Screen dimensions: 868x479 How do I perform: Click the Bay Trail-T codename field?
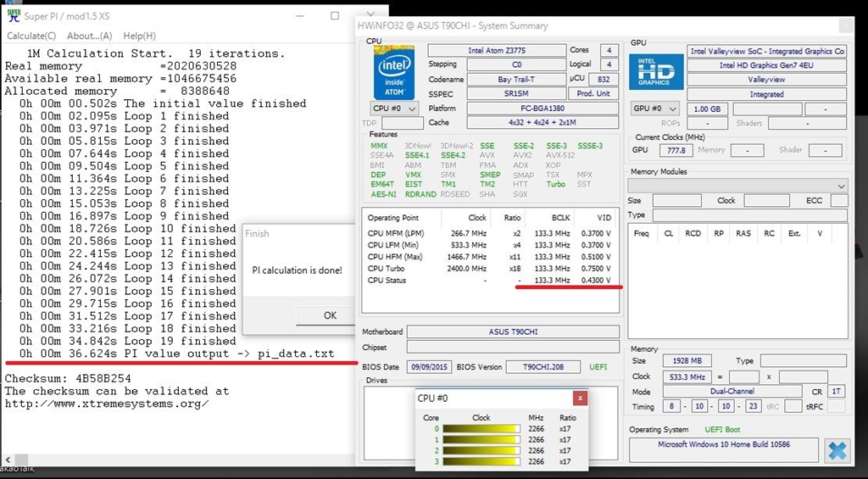pos(516,79)
